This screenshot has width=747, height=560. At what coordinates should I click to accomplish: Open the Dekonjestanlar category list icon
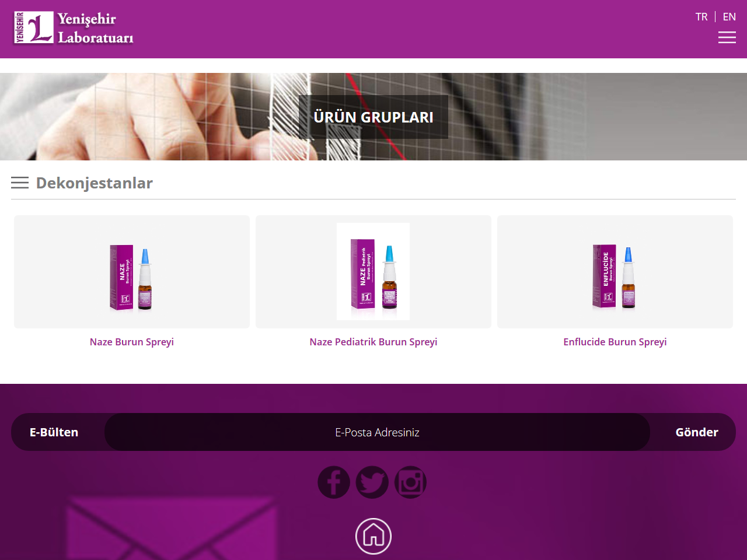(20, 183)
